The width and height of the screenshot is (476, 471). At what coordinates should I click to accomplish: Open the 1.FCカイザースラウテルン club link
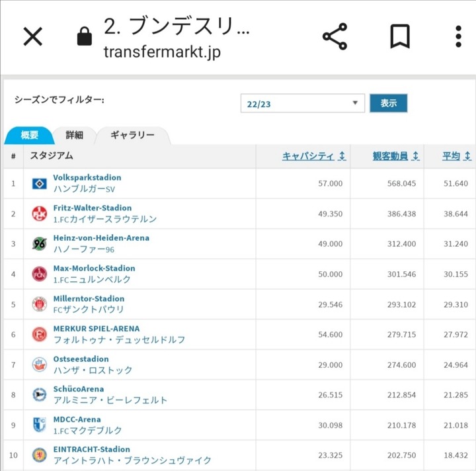[x=104, y=219]
